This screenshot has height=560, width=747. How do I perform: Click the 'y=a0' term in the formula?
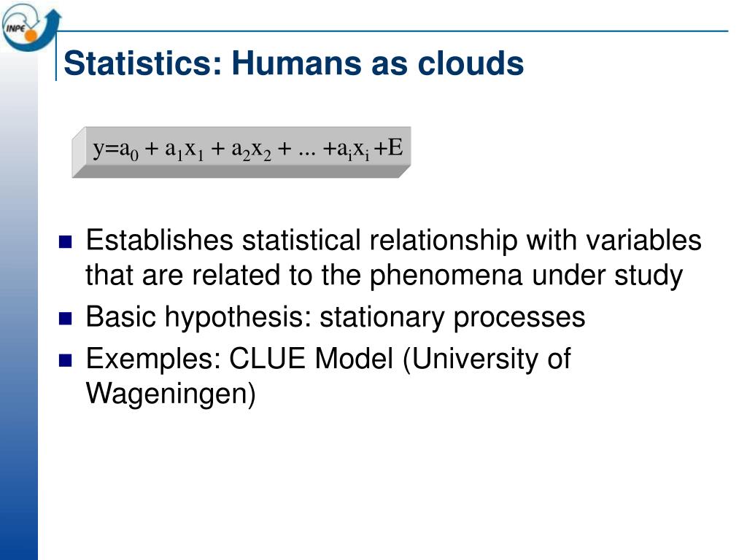click(116, 149)
